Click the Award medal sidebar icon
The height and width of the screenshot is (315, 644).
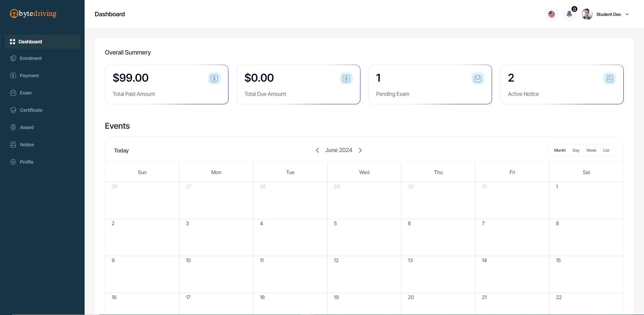[13, 127]
